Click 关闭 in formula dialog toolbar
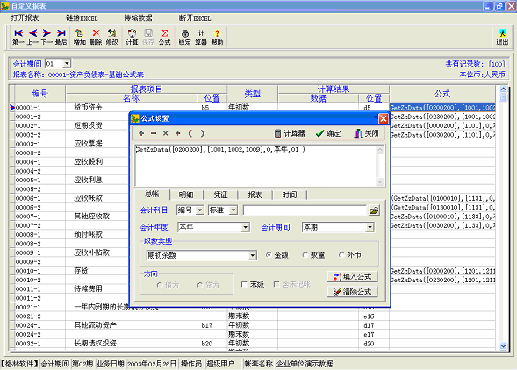The width and height of the screenshot is (517, 370). pos(366,134)
